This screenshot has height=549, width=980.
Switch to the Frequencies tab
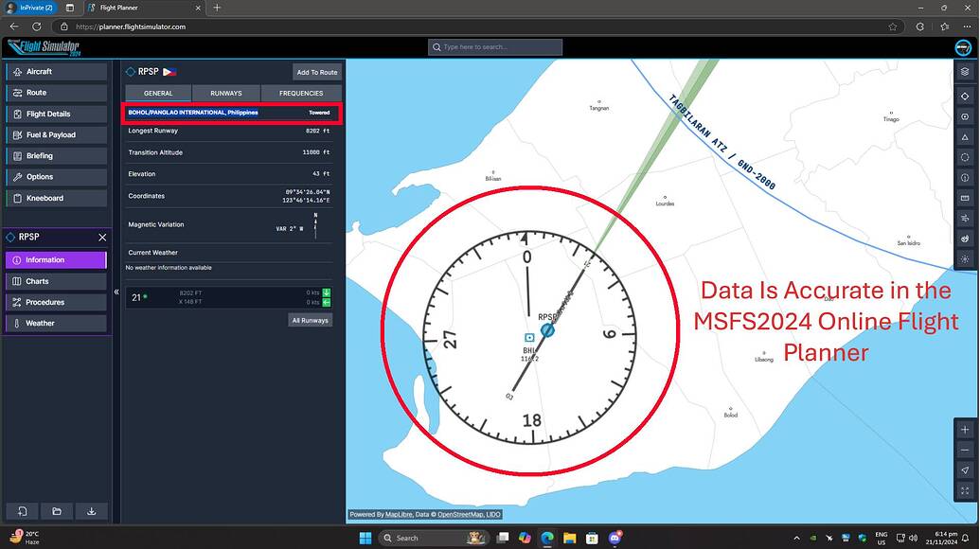pos(300,93)
